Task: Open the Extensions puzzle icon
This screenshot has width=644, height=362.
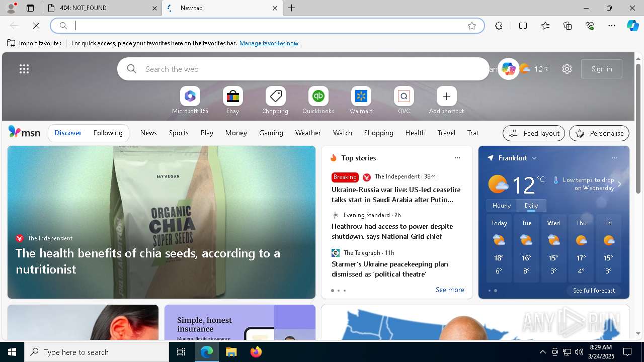Action: (499, 26)
